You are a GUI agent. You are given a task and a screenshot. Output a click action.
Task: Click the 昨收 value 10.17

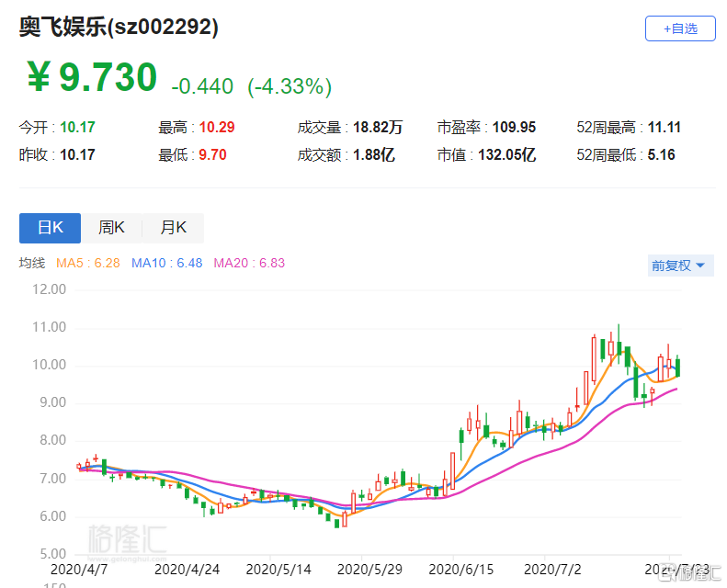(x=77, y=154)
